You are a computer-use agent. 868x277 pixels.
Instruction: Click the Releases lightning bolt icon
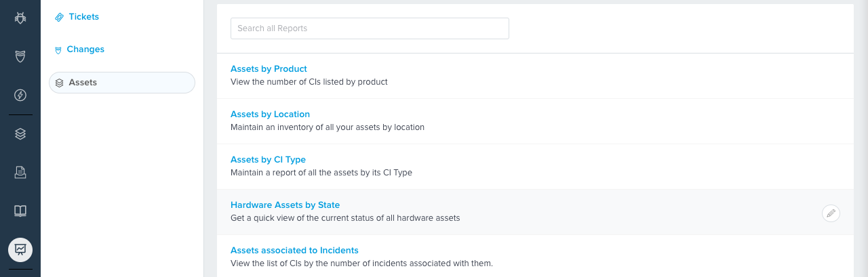[20, 95]
